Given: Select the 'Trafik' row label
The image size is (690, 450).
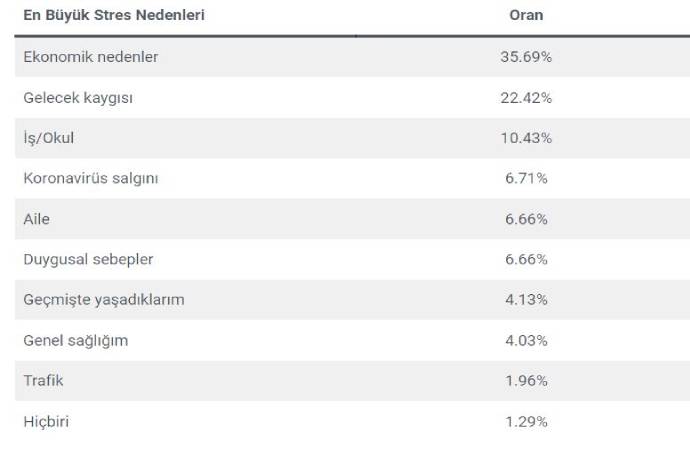Looking at the screenshot, I should point(44,381).
